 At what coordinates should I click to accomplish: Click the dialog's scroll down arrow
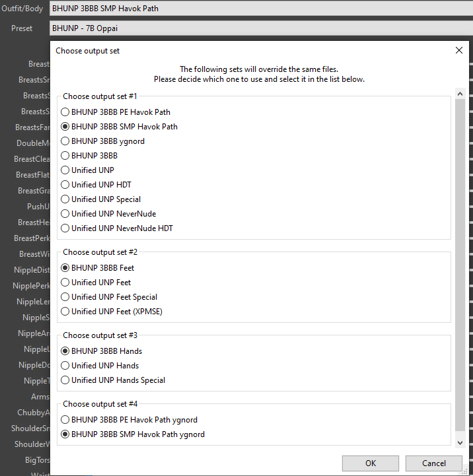(460, 442)
